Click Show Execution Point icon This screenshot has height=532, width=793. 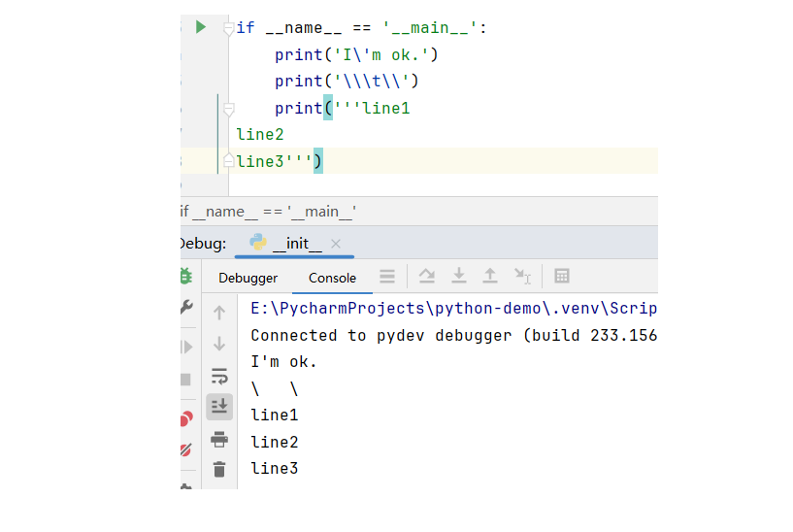[387, 277]
